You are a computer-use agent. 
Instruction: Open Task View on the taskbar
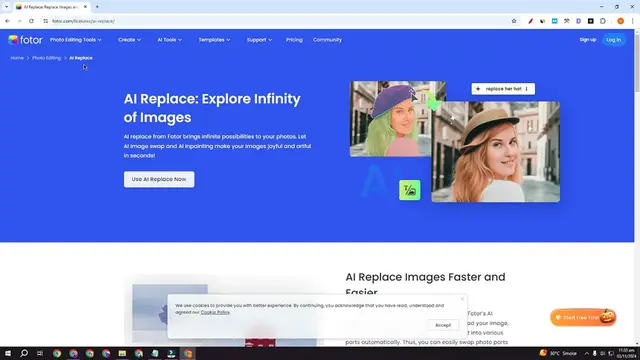(40, 353)
